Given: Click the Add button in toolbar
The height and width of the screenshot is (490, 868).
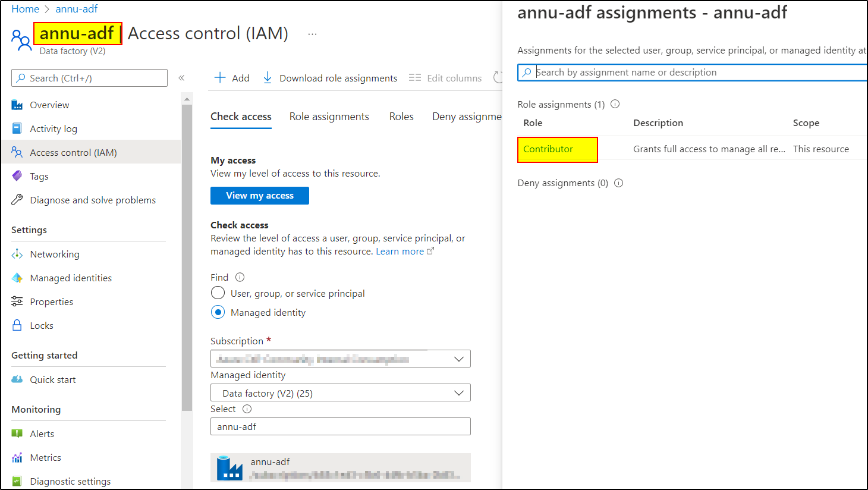Looking at the screenshot, I should coord(232,78).
